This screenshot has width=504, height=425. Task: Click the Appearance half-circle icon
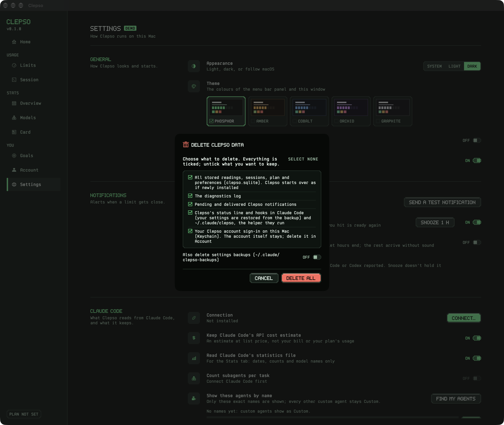pyautogui.click(x=194, y=66)
